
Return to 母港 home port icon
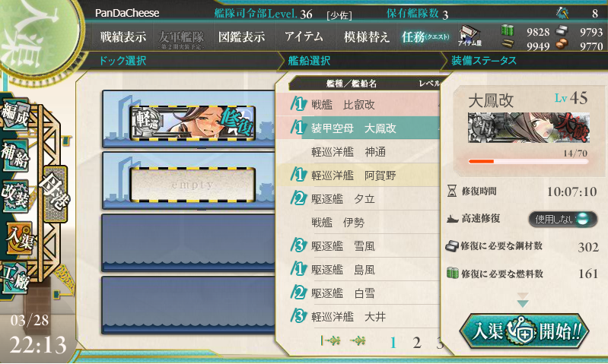pyautogui.click(x=55, y=194)
